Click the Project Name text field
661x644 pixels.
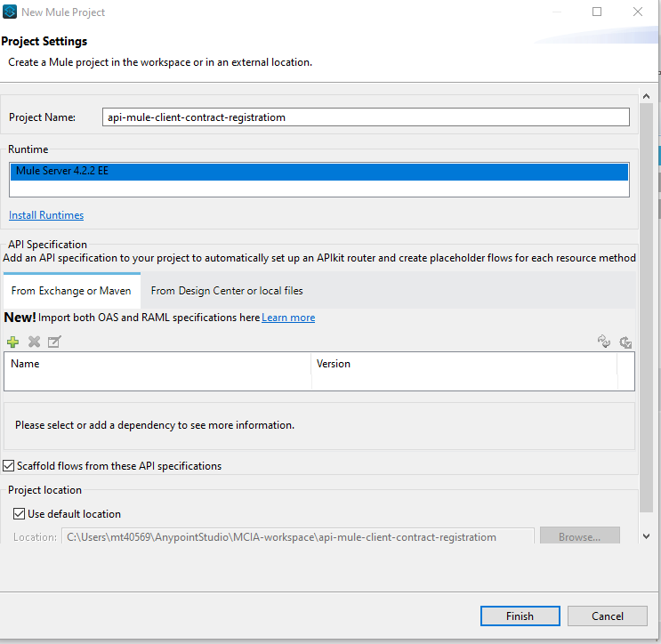pyautogui.click(x=365, y=117)
